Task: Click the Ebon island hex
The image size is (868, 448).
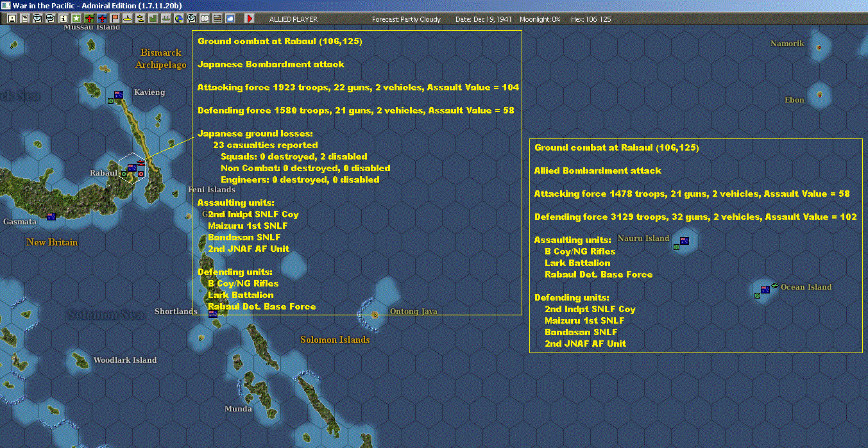Action: 819,95
